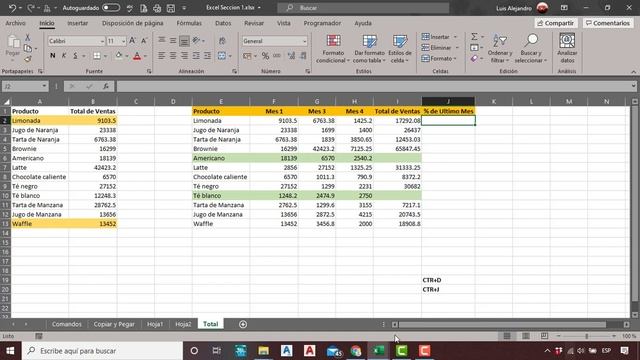This screenshot has height=360, width=640.
Task: Collapse the ribbon with the chevron
Action: pos(633,72)
